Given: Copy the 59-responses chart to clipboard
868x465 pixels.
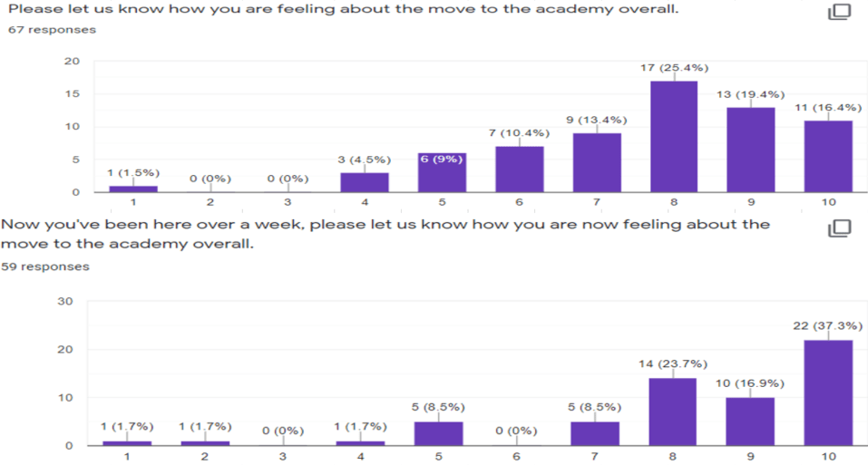Looking at the screenshot, I should pos(838,228).
